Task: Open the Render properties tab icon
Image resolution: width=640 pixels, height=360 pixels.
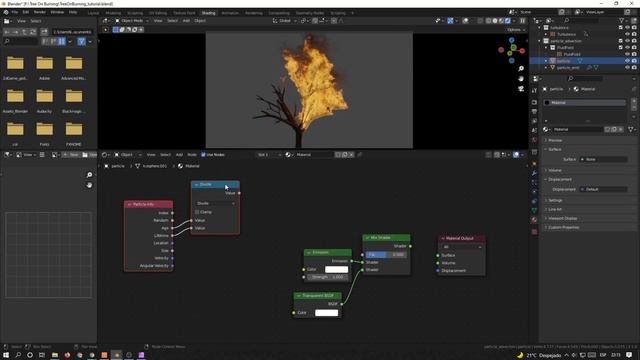Action: [534, 102]
